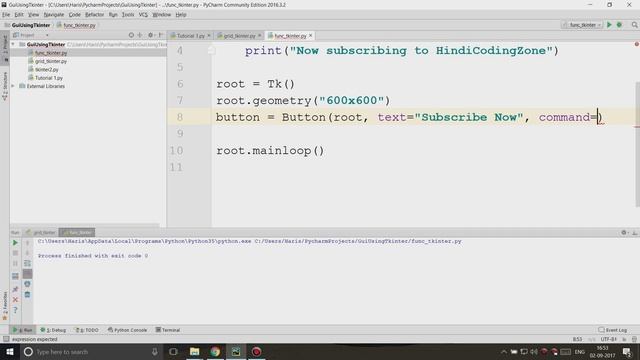Close the Tutorial 1.py editor tab
This screenshot has width=640, height=360.
click(209, 36)
